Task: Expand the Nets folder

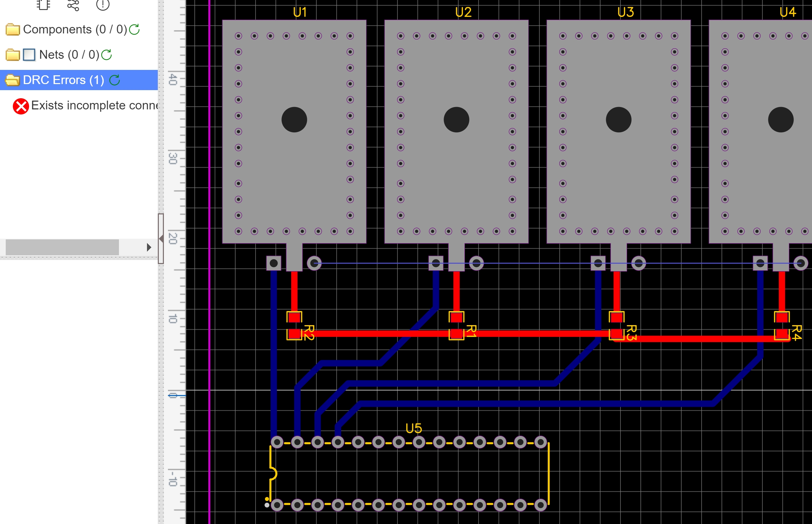Action: (13, 55)
